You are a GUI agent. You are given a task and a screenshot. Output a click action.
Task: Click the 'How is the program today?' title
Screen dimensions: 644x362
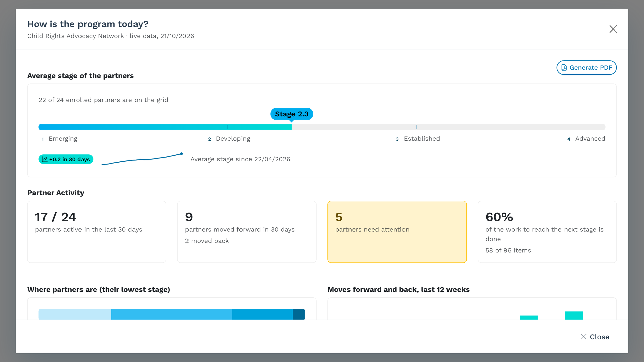pyautogui.click(x=88, y=24)
